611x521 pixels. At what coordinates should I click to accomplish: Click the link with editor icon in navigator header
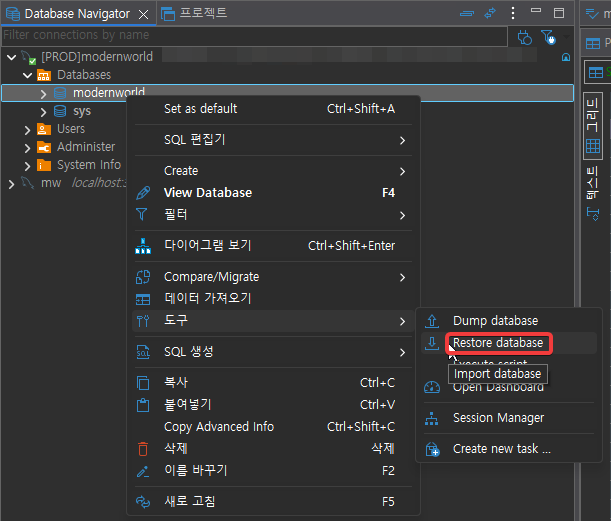490,13
